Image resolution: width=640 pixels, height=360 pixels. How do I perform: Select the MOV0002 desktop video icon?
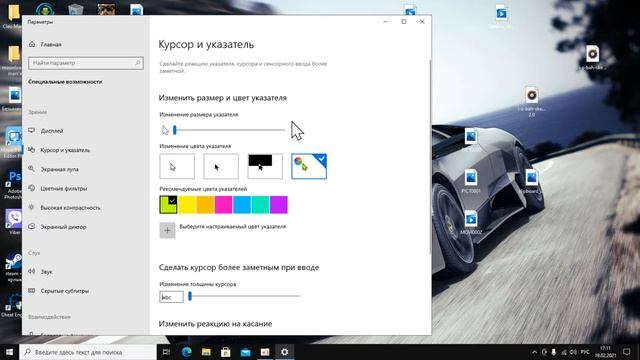point(471,222)
